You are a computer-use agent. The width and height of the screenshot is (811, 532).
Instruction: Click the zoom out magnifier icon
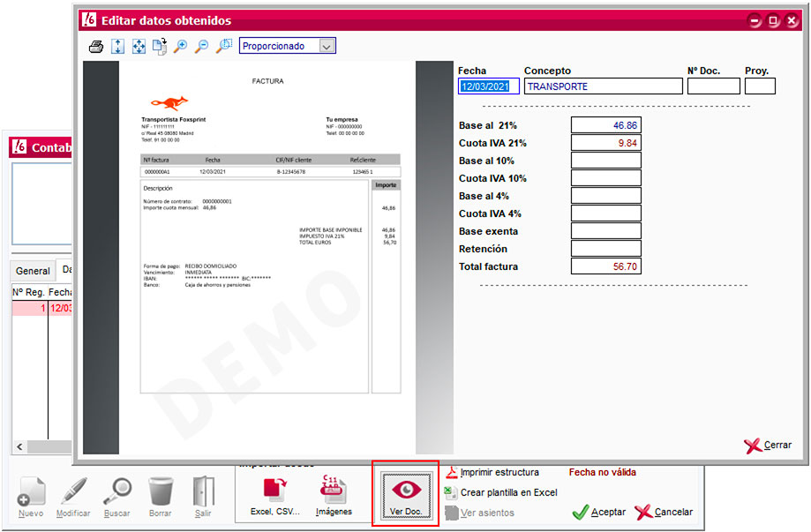pyautogui.click(x=202, y=46)
